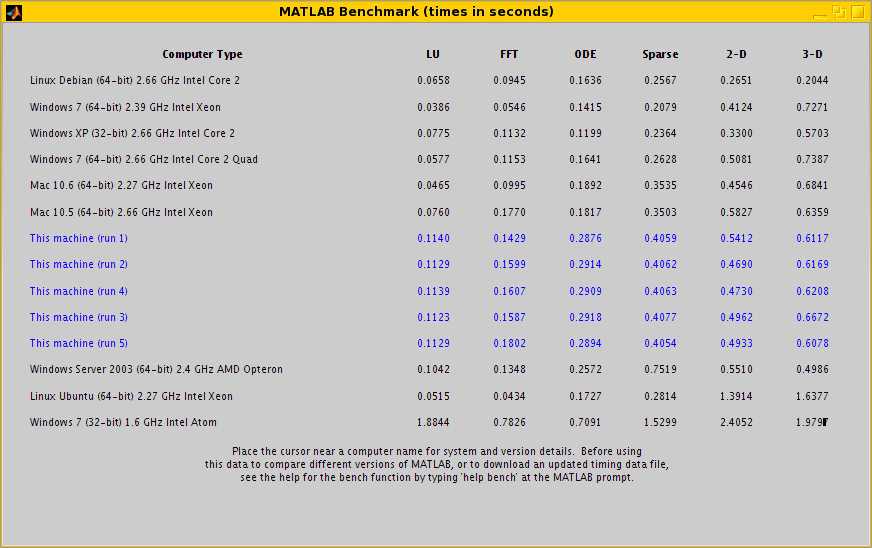
Task: Close the MATLAB Benchmark window
Action: [x=858, y=12]
